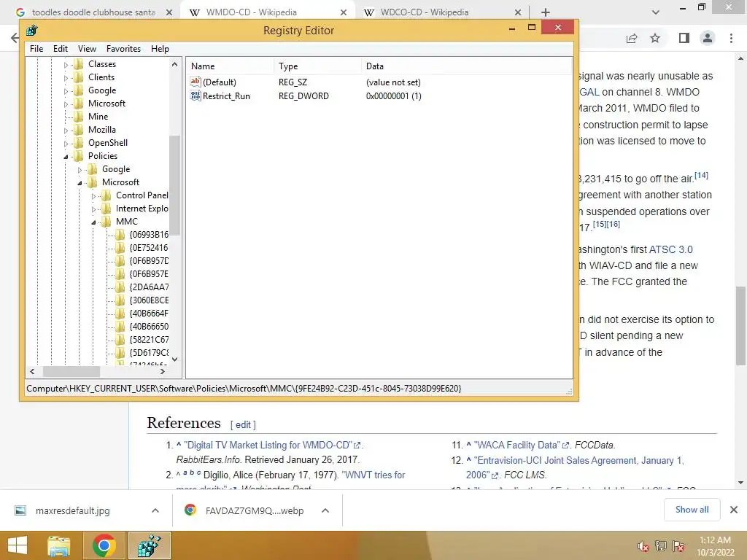Image resolution: width=747 pixels, height=560 pixels.
Task: Open options for maxresdefault.jpg download
Action: click(155, 510)
